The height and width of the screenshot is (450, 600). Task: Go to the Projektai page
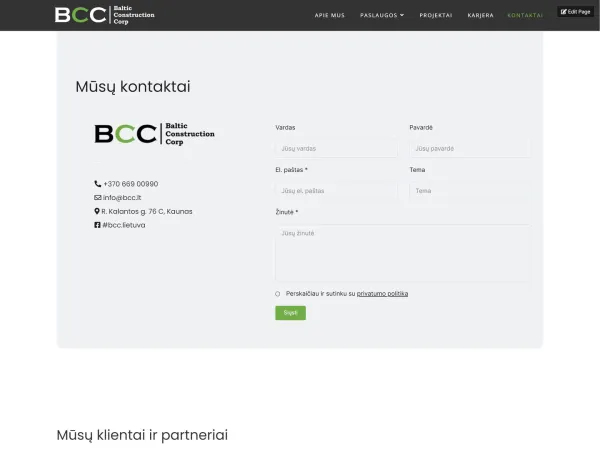pyautogui.click(x=435, y=15)
